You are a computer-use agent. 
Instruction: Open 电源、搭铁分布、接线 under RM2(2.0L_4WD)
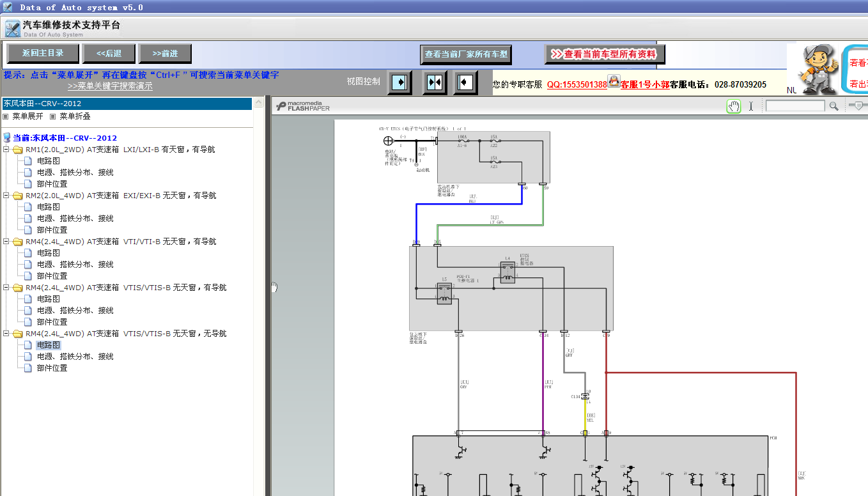click(75, 219)
